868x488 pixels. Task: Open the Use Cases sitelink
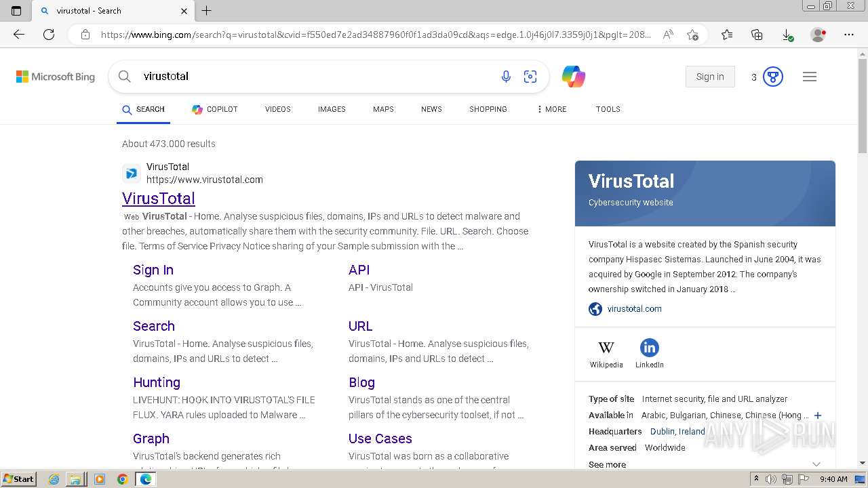[x=380, y=439]
